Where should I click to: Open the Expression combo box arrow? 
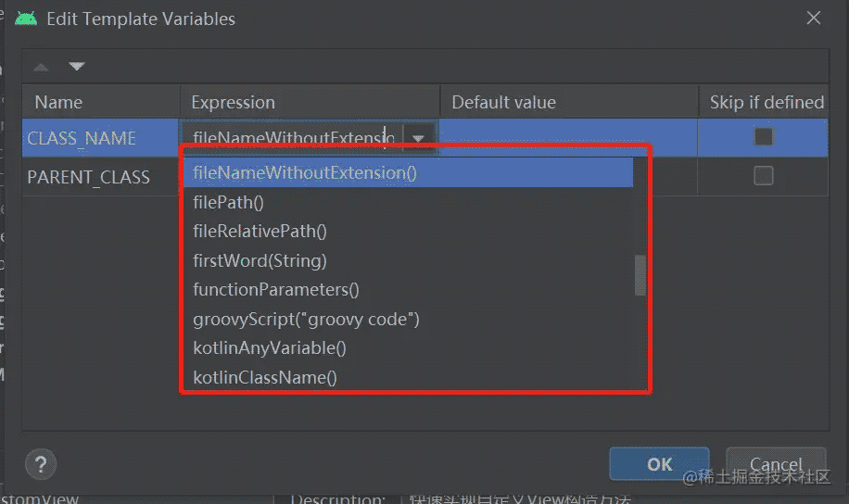[419, 138]
